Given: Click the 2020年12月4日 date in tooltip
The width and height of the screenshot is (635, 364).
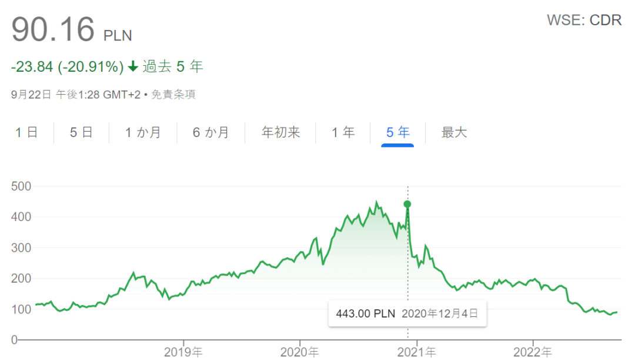Looking at the screenshot, I should click(x=440, y=313).
